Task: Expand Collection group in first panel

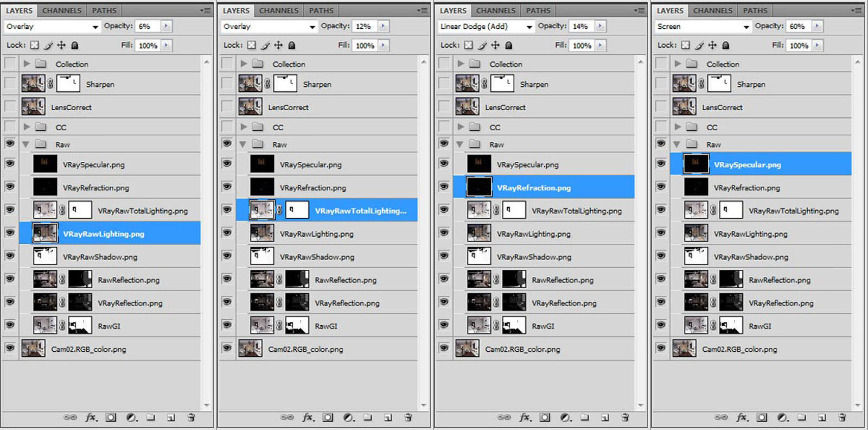Action: (26, 64)
